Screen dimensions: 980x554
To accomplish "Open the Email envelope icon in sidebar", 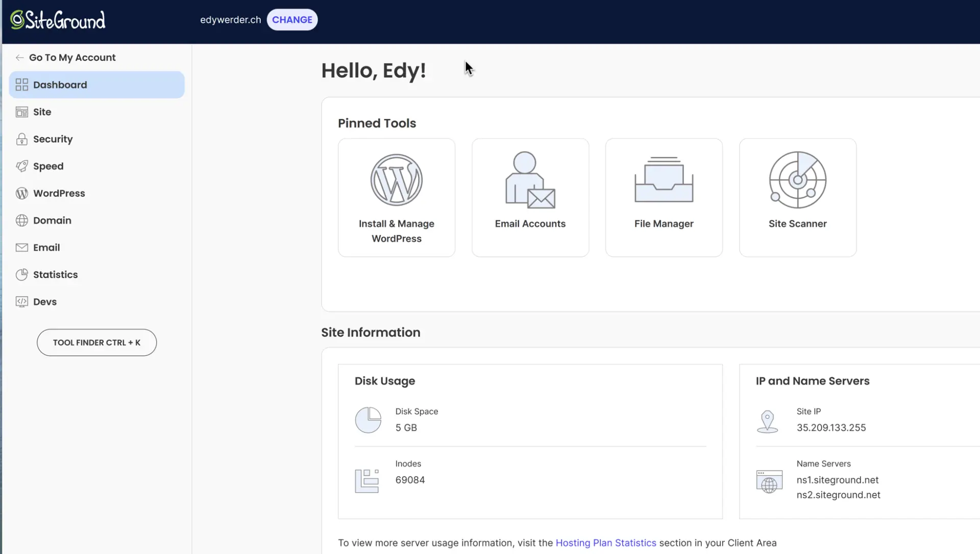I will click(x=21, y=247).
